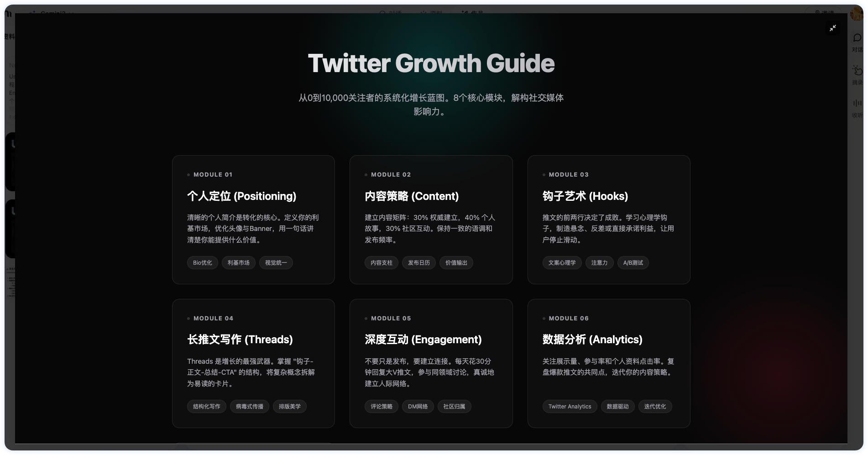This screenshot has width=868, height=455.
Task: Open the user avatar in the top-right corner
Action: click(857, 13)
